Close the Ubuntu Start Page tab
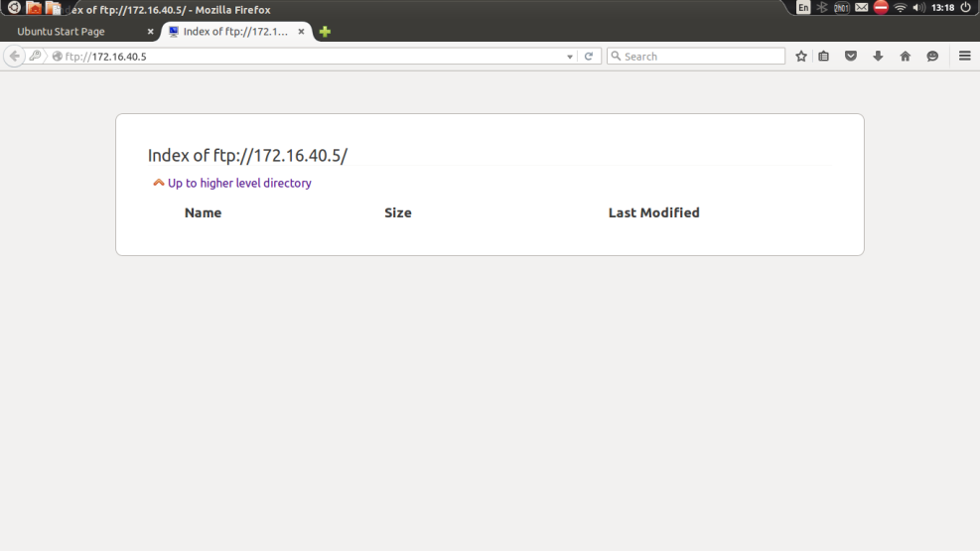Screen dimensions: 980x551 pyautogui.click(x=151, y=32)
